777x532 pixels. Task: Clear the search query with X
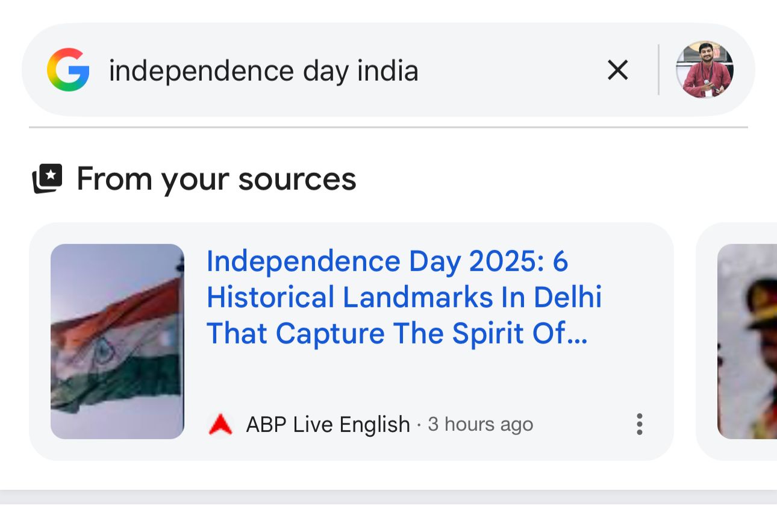[x=617, y=70]
